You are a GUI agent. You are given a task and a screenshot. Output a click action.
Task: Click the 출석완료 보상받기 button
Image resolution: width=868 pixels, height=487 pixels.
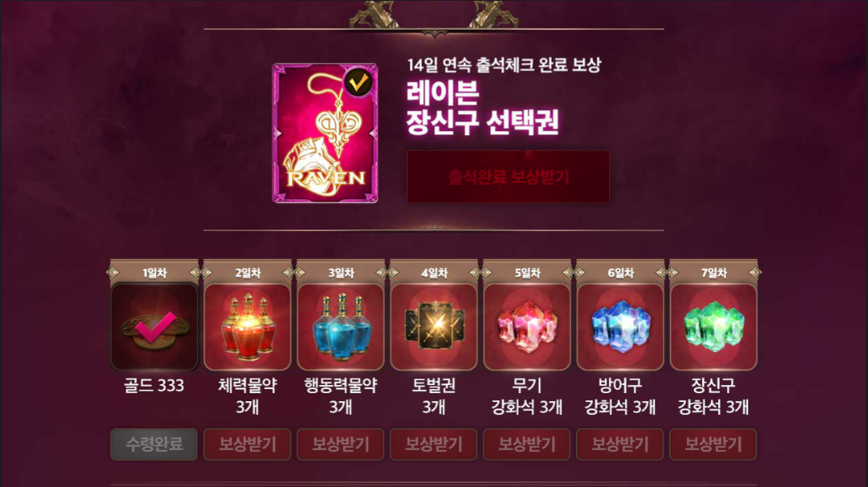[508, 177]
